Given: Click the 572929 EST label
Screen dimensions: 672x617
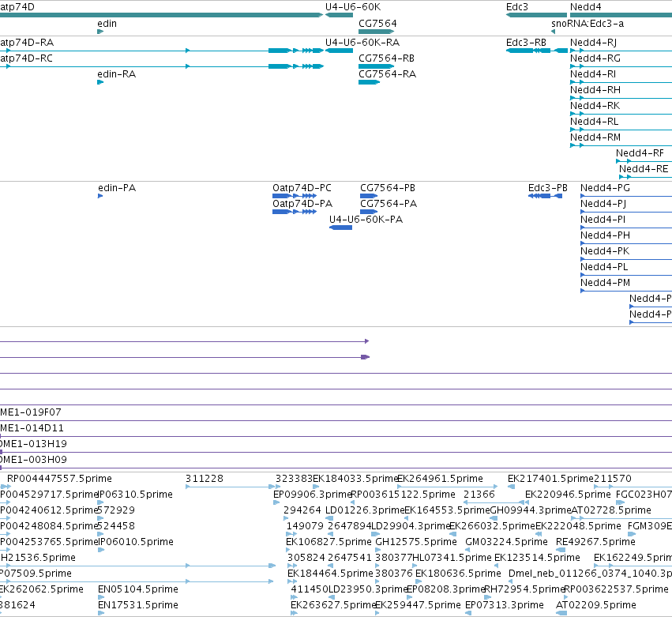Looking at the screenshot, I should click(116, 510).
